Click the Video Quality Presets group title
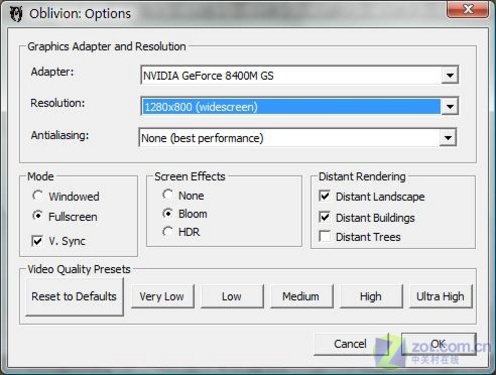496x375 pixels. pyautogui.click(x=79, y=269)
